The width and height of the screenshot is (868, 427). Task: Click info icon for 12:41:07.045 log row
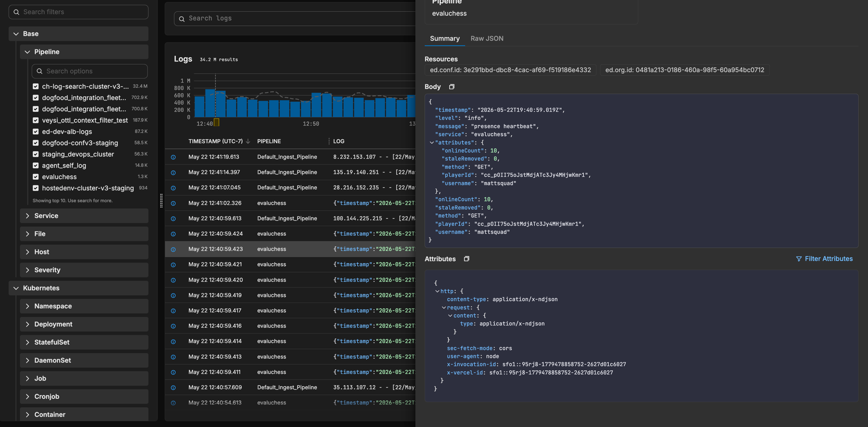pyautogui.click(x=173, y=188)
